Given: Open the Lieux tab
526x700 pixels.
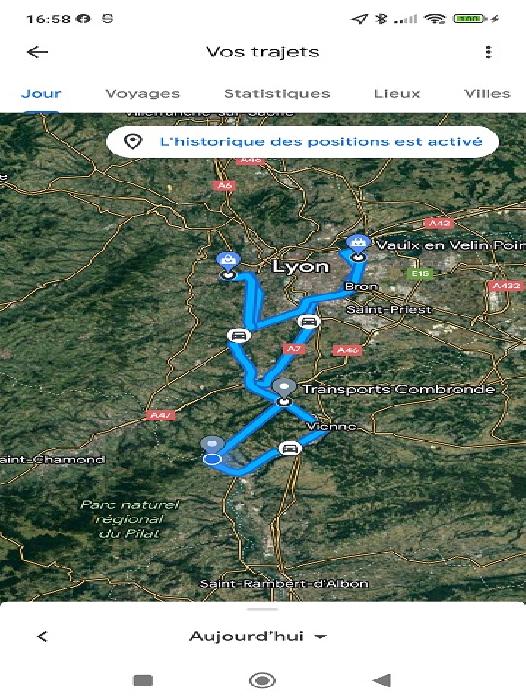Looking at the screenshot, I should coord(397,94).
